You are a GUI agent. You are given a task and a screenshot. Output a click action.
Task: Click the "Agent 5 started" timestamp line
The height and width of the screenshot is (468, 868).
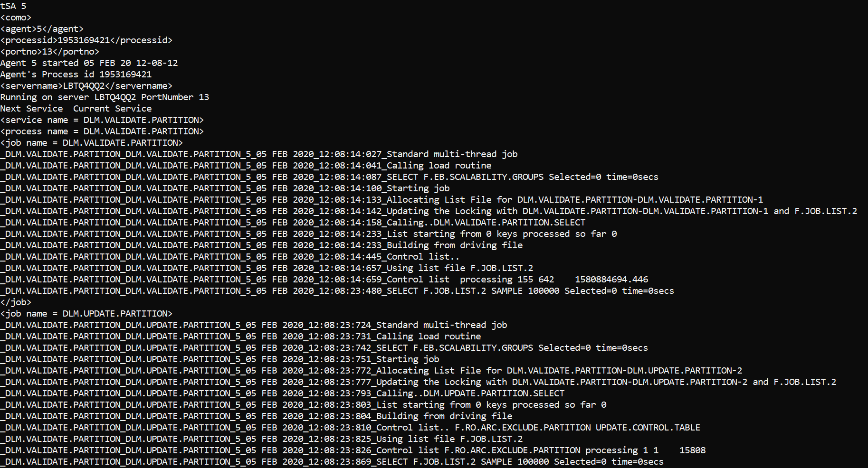89,63
